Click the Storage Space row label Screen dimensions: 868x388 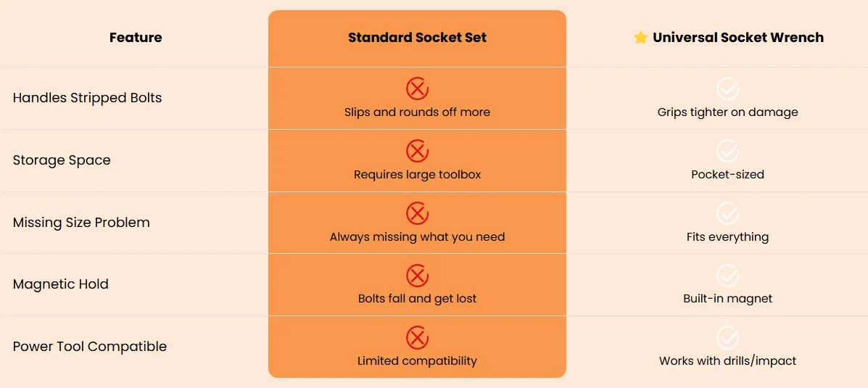tap(62, 160)
